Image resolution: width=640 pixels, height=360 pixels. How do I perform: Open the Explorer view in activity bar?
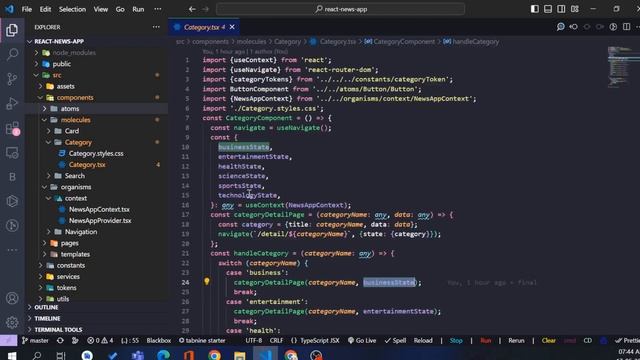click(x=12, y=30)
